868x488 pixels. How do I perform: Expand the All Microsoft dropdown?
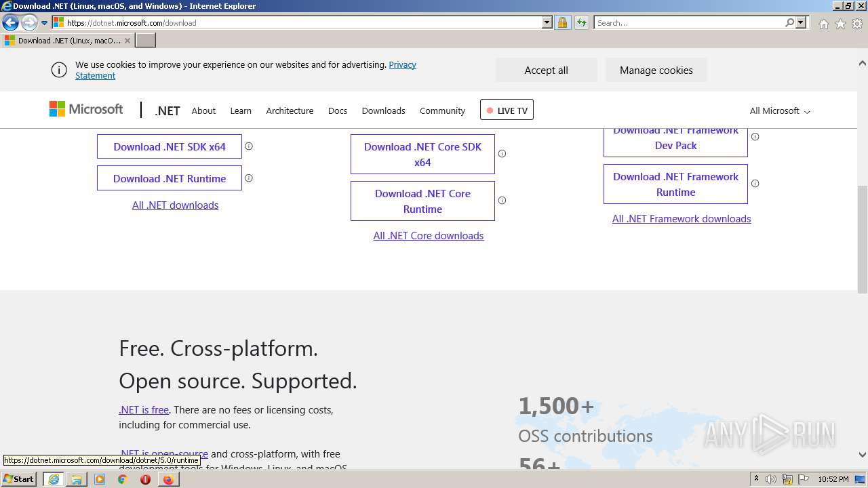click(780, 110)
